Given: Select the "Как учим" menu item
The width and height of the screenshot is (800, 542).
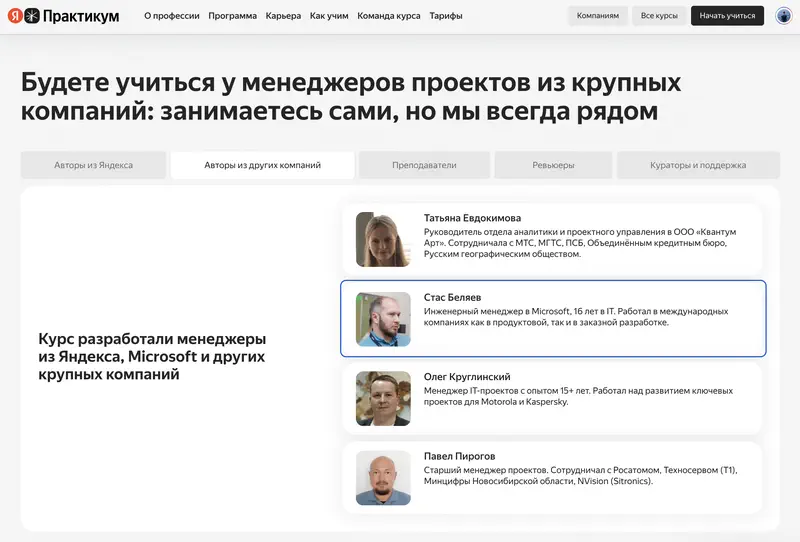Looking at the screenshot, I should 329,16.
